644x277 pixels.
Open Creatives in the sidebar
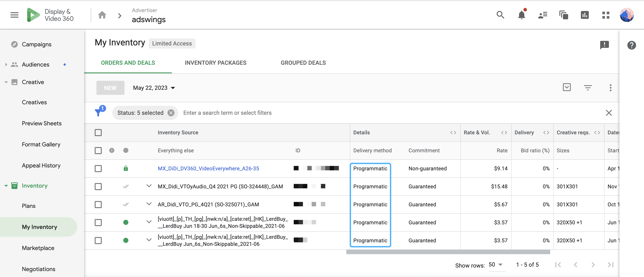[34, 102]
